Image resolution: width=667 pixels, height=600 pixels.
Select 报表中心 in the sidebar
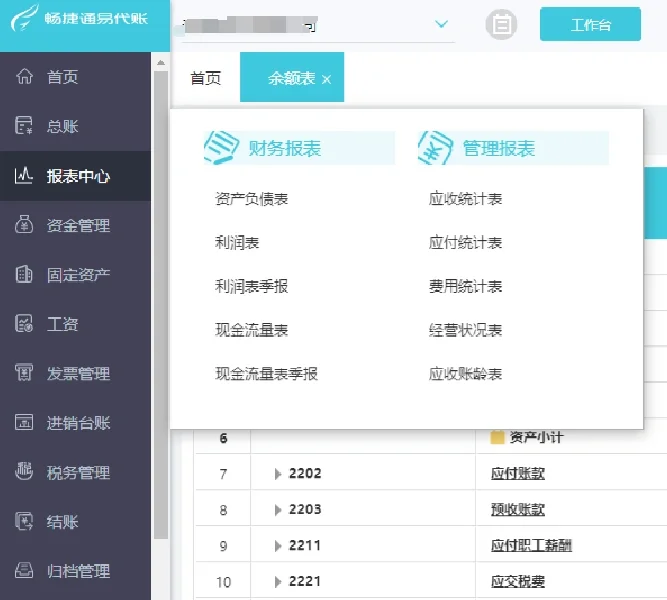(x=75, y=176)
